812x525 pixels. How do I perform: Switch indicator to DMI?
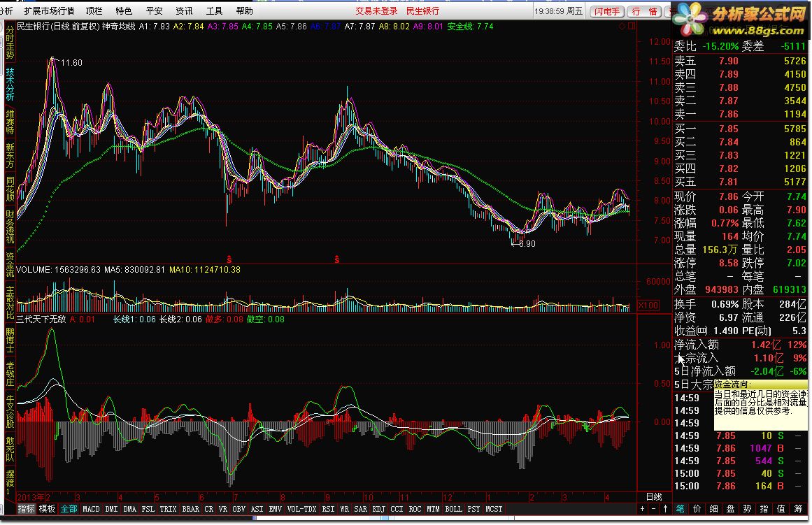coord(111,509)
